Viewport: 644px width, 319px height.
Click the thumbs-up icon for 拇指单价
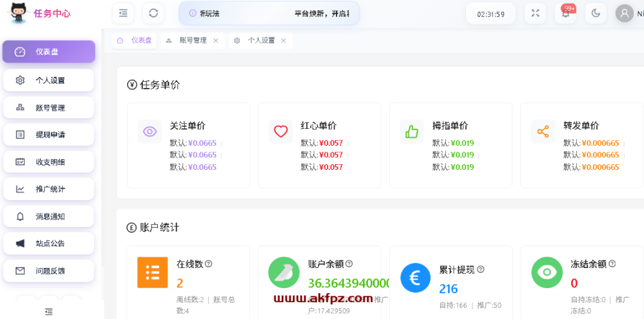(x=411, y=132)
